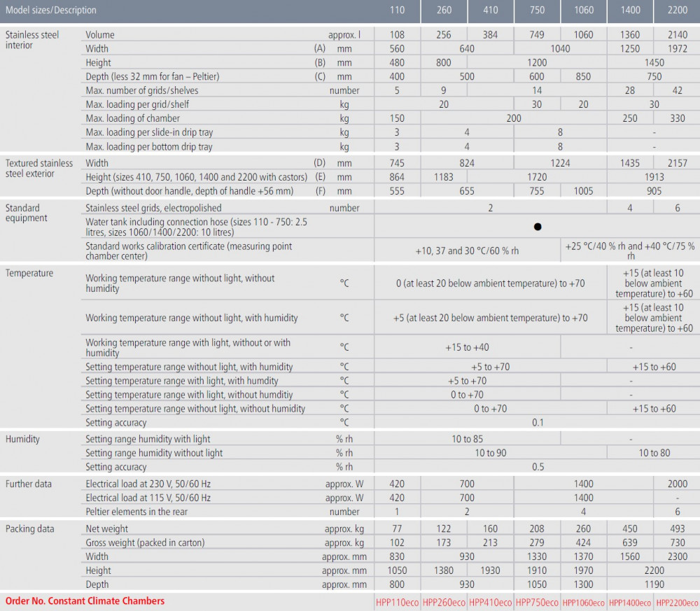Click the "Max. loading per grid/shelf" row label
Viewport: 700px width, 611px height.
pos(137,104)
